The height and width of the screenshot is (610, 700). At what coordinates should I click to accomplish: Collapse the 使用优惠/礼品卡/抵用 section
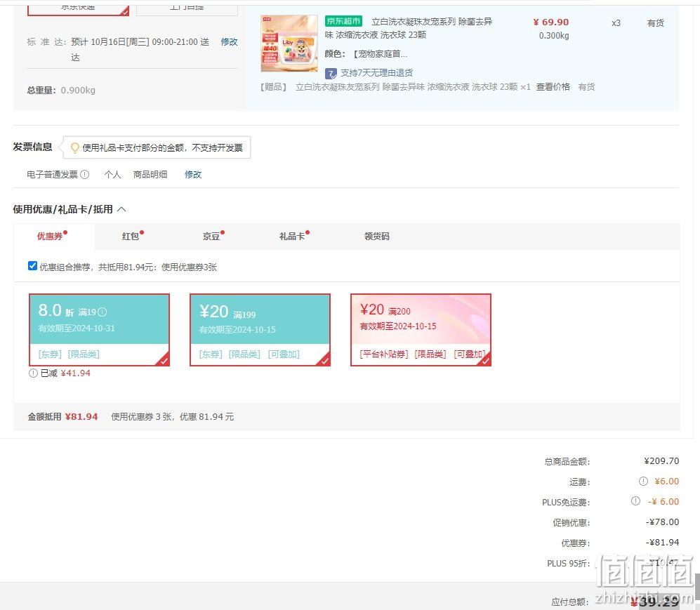click(121, 209)
